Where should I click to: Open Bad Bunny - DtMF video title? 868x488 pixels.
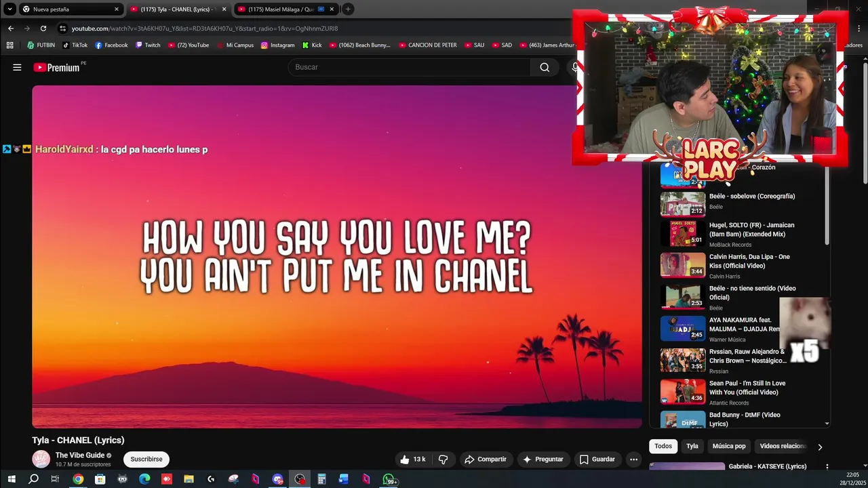(x=745, y=419)
